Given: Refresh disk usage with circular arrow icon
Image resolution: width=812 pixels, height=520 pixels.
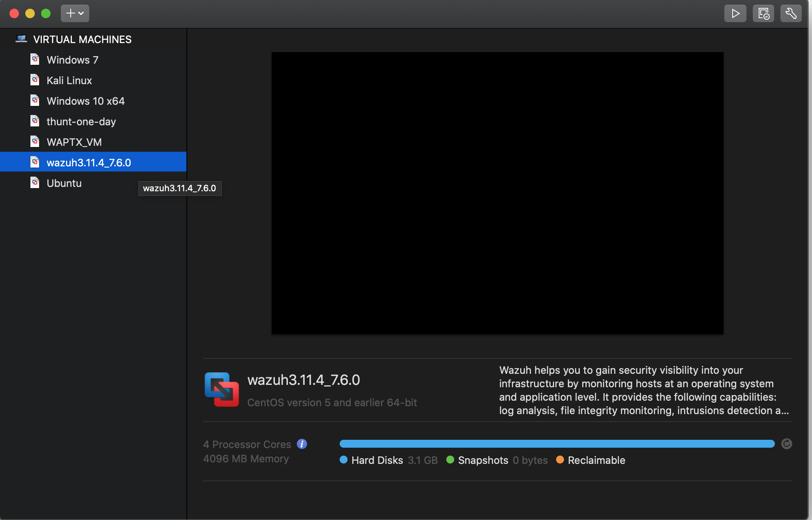Looking at the screenshot, I should click(x=786, y=444).
